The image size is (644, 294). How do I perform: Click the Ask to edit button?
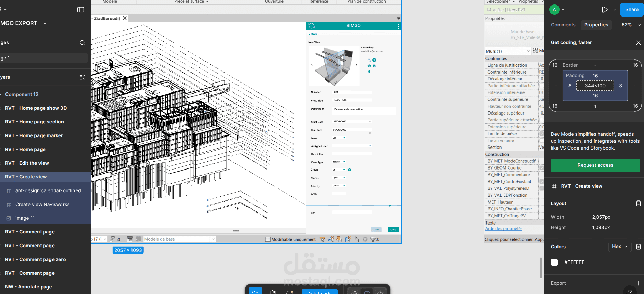[x=320, y=292]
